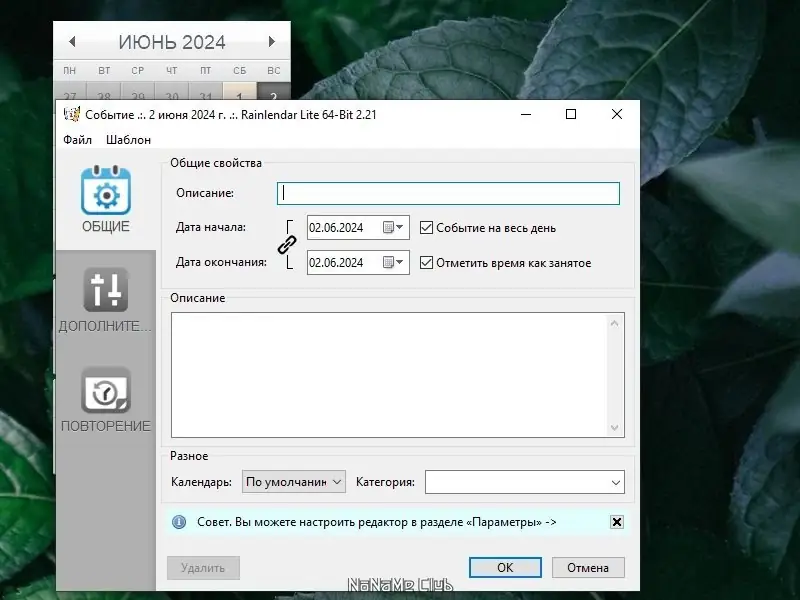Dismiss the tip by clicking the X mark
This screenshot has height=600, width=800.
(617, 521)
